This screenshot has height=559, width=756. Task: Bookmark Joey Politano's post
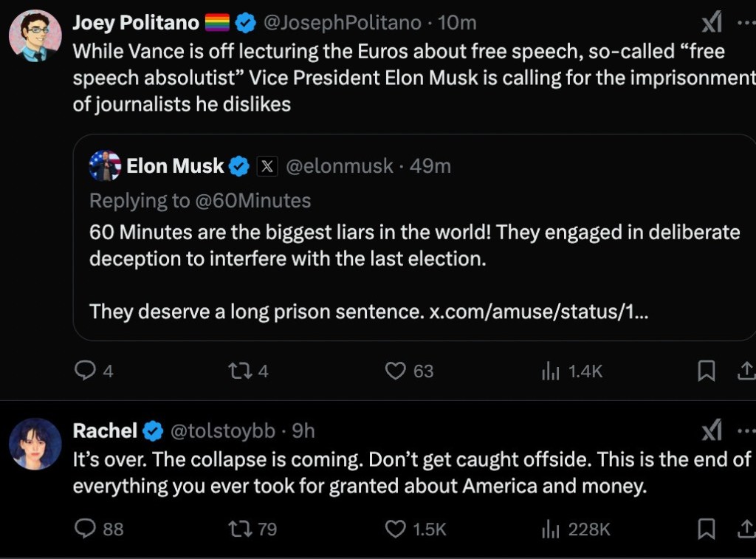pyautogui.click(x=707, y=371)
